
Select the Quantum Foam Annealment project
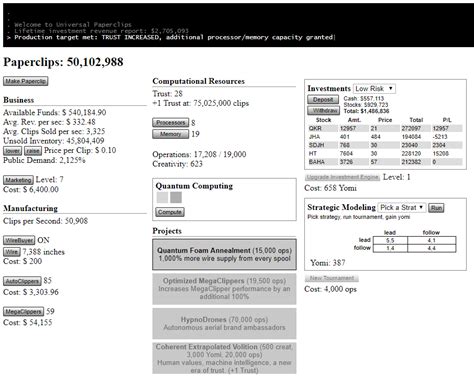click(x=224, y=254)
